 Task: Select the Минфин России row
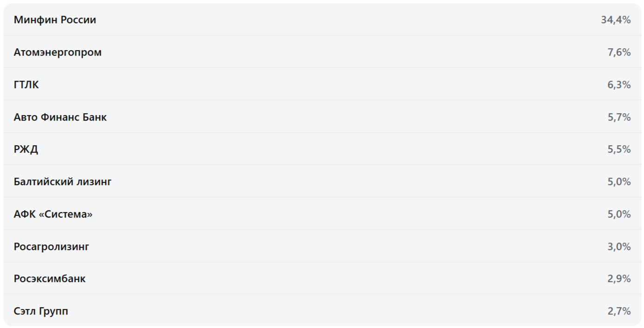tap(322, 19)
